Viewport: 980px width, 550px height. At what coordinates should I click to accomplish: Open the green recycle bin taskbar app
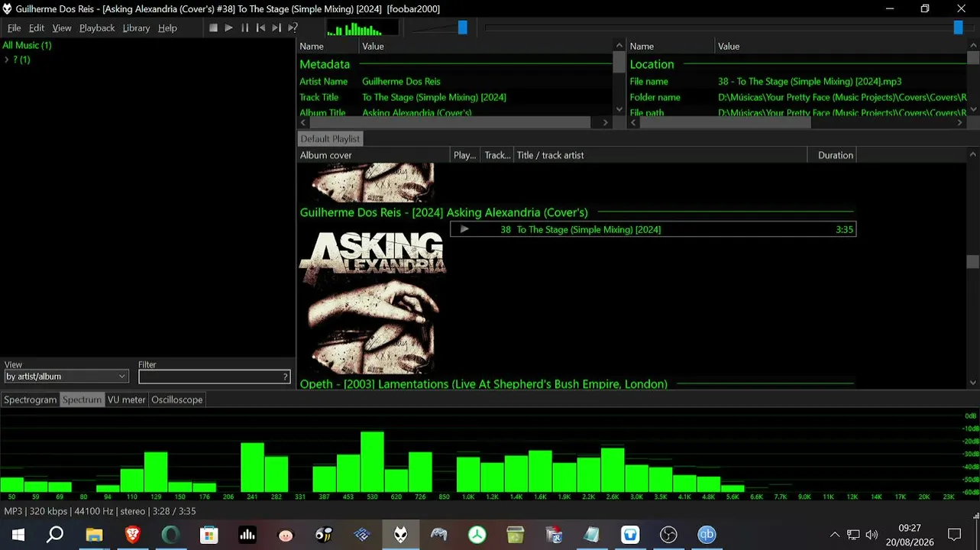[516, 535]
